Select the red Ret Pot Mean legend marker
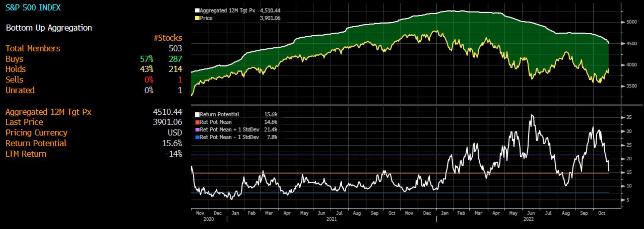The image size is (644, 229). (x=197, y=122)
